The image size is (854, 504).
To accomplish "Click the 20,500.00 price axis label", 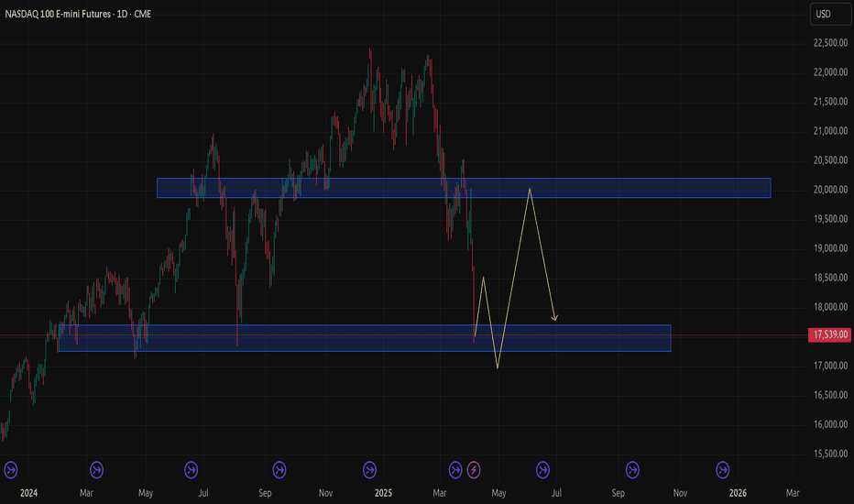I will point(830,160).
